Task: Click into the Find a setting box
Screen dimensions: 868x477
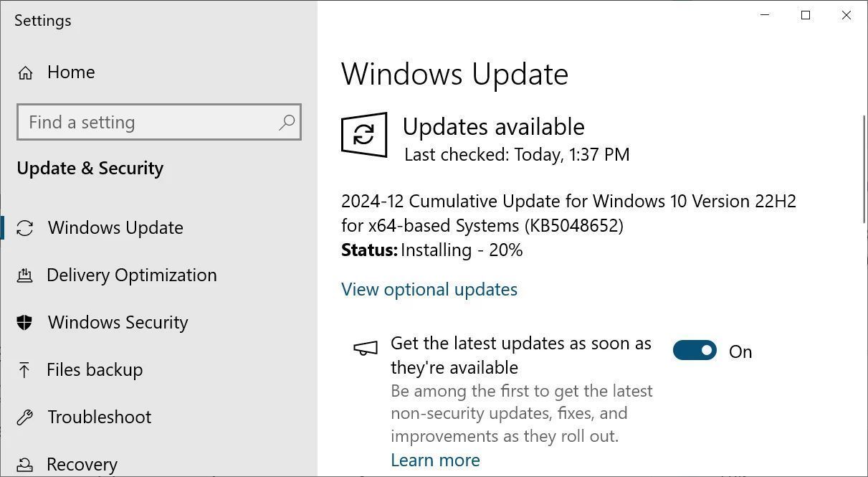Action: pos(159,122)
